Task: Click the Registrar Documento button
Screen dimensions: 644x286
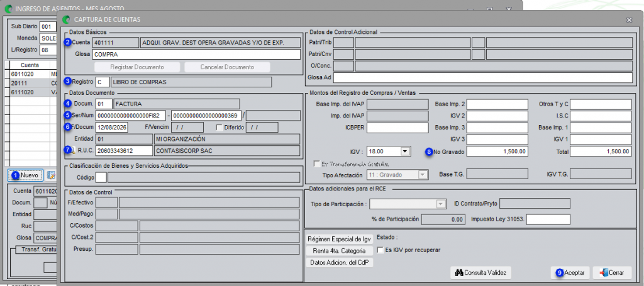Action: [136, 67]
